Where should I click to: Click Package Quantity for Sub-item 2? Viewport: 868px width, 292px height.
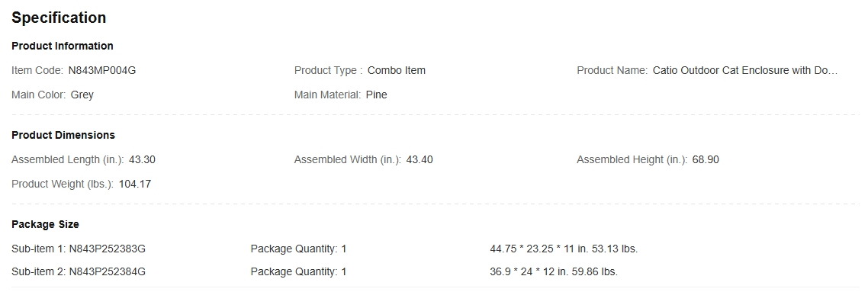pos(298,271)
